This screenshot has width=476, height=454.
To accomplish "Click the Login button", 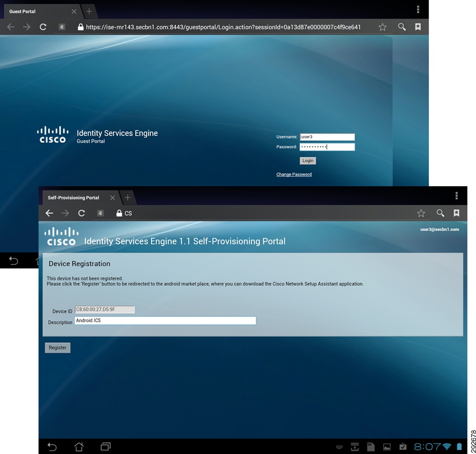I will click(x=308, y=161).
